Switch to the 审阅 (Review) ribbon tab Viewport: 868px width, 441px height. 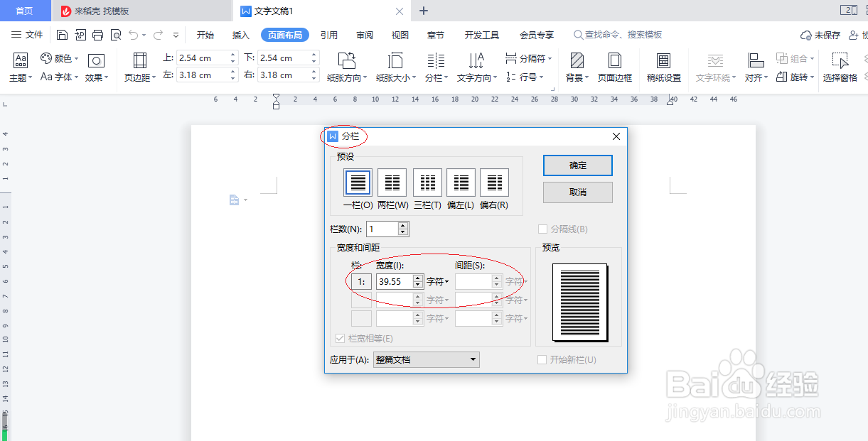(x=365, y=33)
